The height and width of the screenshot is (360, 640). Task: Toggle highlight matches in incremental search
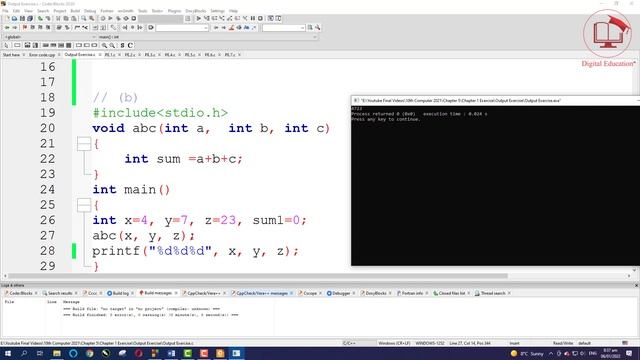[231, 27]
